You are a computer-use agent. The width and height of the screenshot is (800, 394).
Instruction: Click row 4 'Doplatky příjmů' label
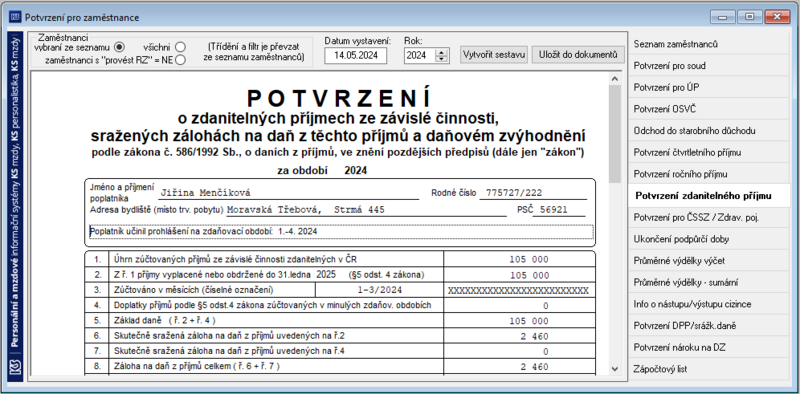[x=273, y=306]
